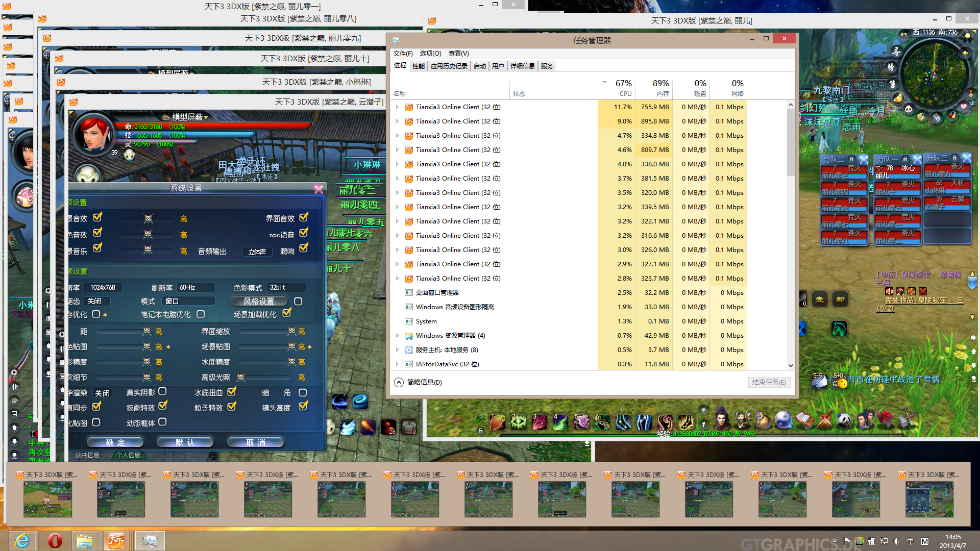This screenshot has width=980, height=551.
Task: Open the 音频输出 dropdown showing 立体声
Action: 257,252
